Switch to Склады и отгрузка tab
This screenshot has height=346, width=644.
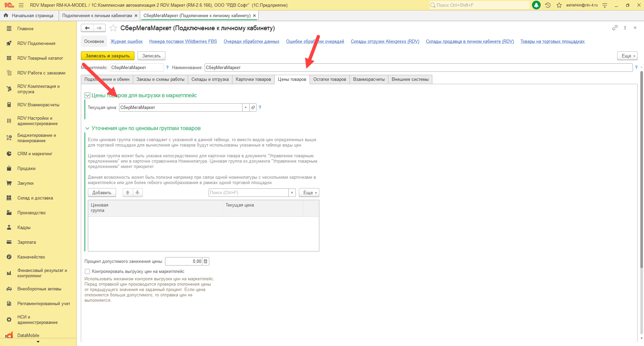point(210,79)
